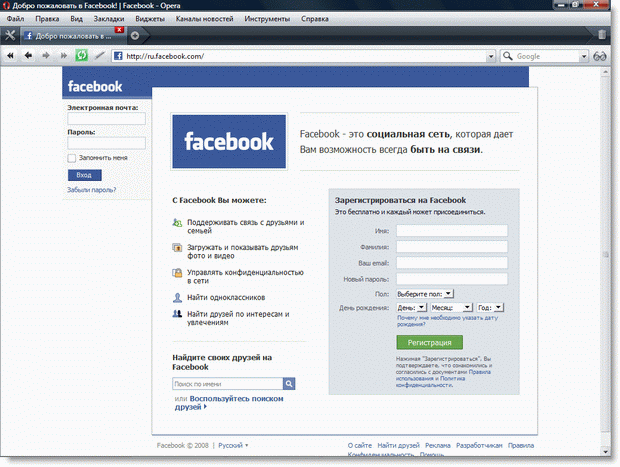
Task: Open the Выберите пол dropdown
Action: coord(425,294)
